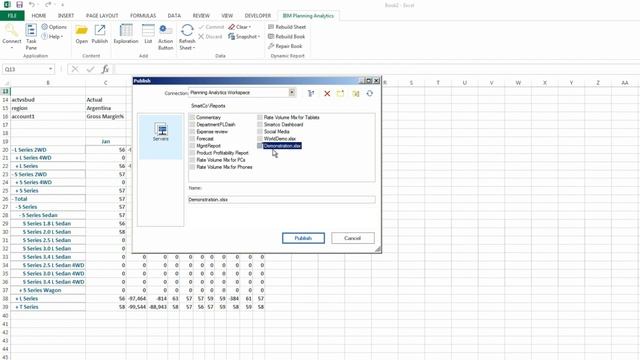
Task: Switch to the PAGE LAYOUT tab
Action: [x=102, y=16]
